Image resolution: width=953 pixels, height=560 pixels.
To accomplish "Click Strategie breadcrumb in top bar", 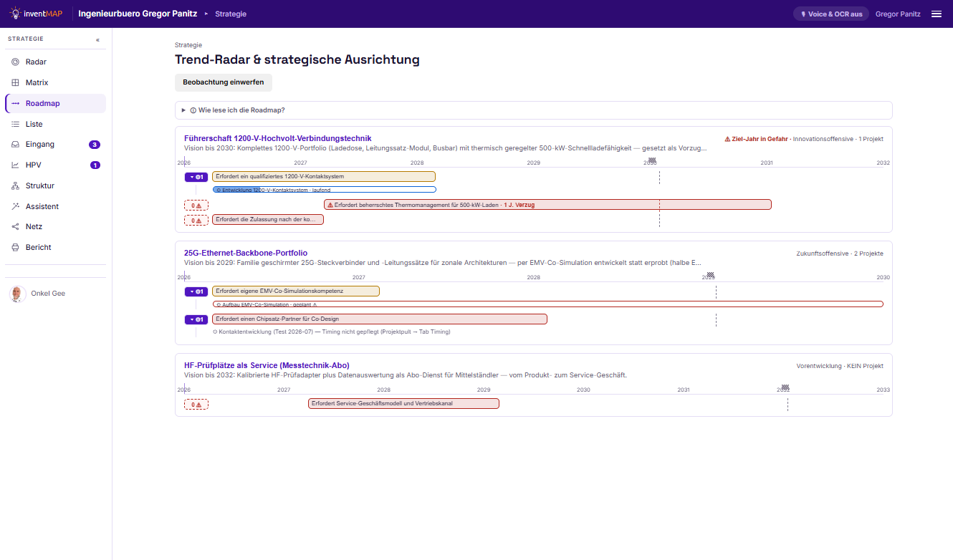I will [231, 14].
